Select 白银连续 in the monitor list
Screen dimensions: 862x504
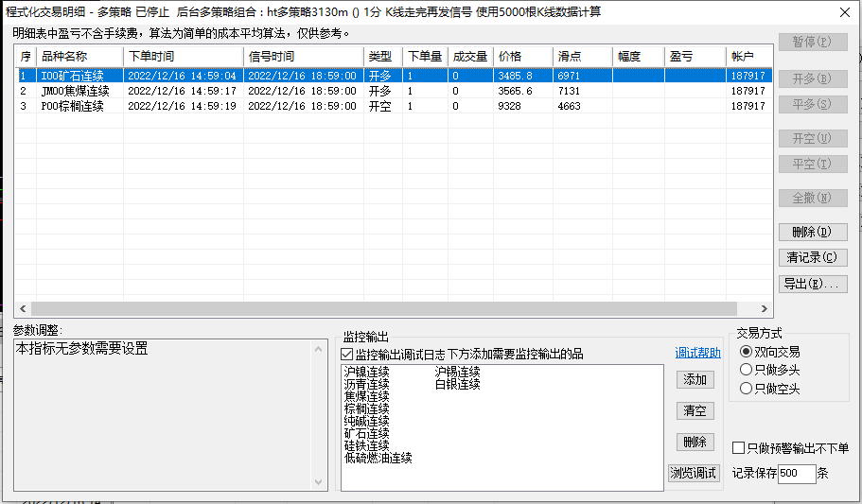click(x=457, y=384)
